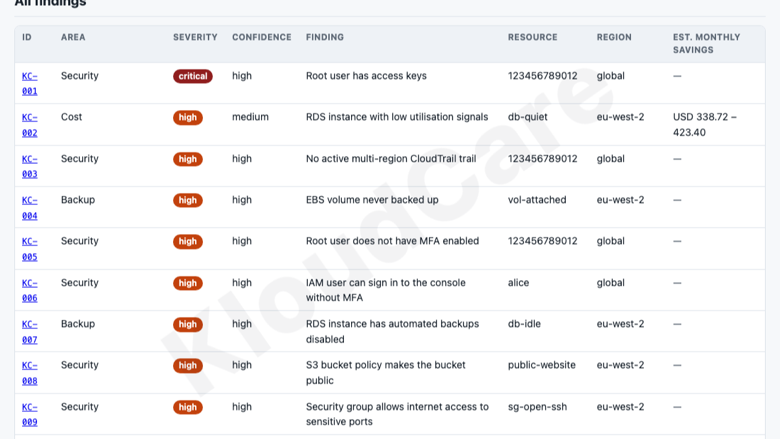The width and height of the screenshot is (780, 439).
Task: Open finding link KC-006
Action: [29, 290]
